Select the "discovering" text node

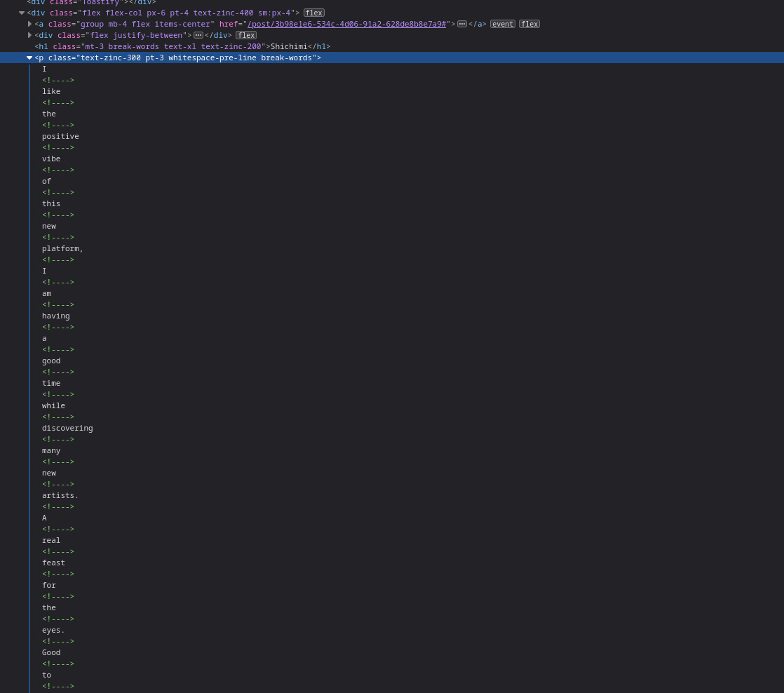(x=67, y=428)
